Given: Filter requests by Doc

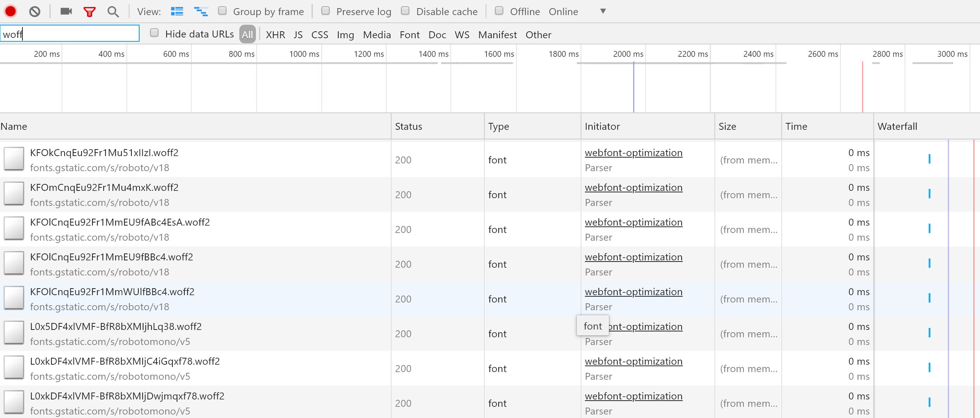Looking at the screenshot, I should [437, 35].
